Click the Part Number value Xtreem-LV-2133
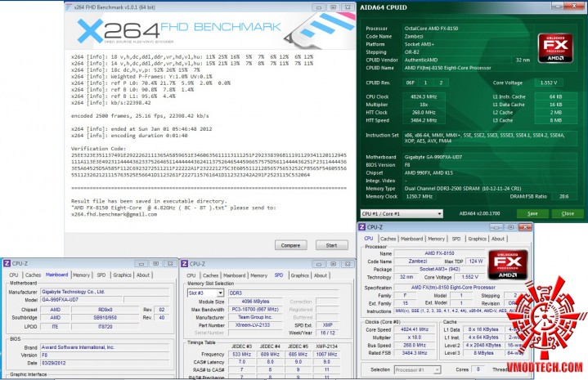This screenshot has height=380, width=588. (255, 325)
